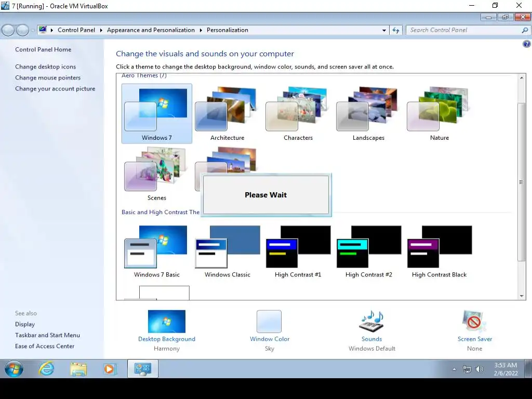Image resolution: width=532 pixels, height=399 pixels.
Task: Choose High Contrast Black theme
Action: click(440, 251)
